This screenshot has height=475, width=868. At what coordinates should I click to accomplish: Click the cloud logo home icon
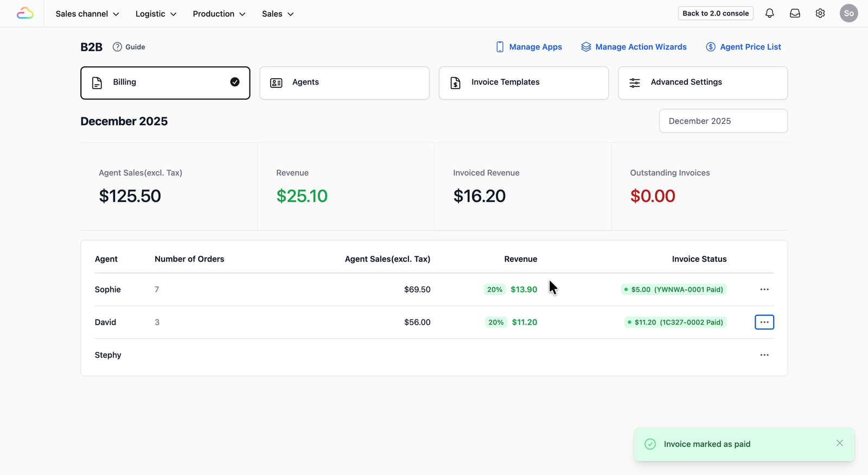click(25, 14)
